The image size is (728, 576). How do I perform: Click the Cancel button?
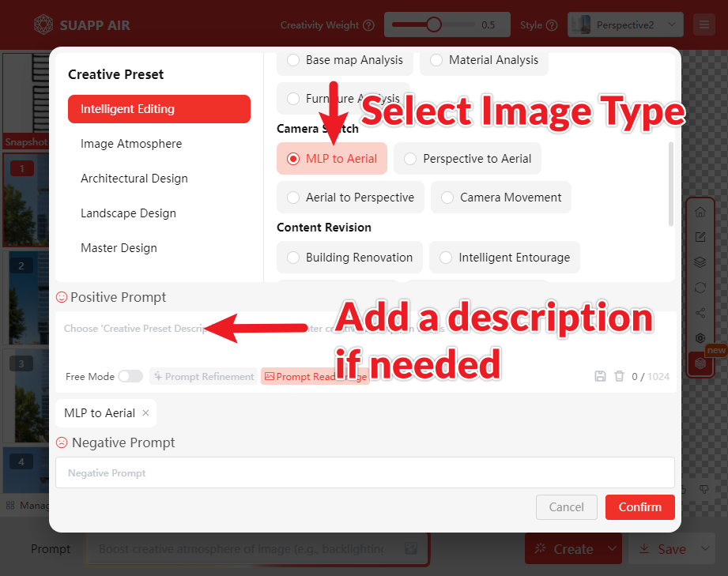pyautogui.click(x=567, y=507)
